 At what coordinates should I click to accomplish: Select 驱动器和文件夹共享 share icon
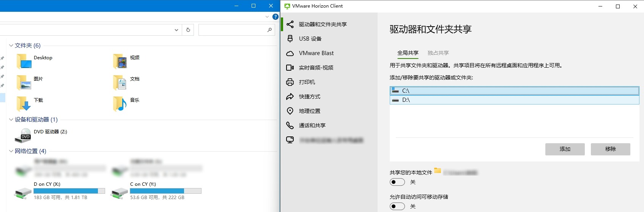coord(290,24)
